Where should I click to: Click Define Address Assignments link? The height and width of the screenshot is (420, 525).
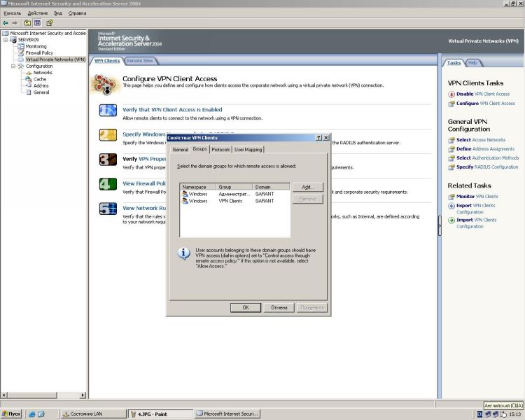coord(485,148)
